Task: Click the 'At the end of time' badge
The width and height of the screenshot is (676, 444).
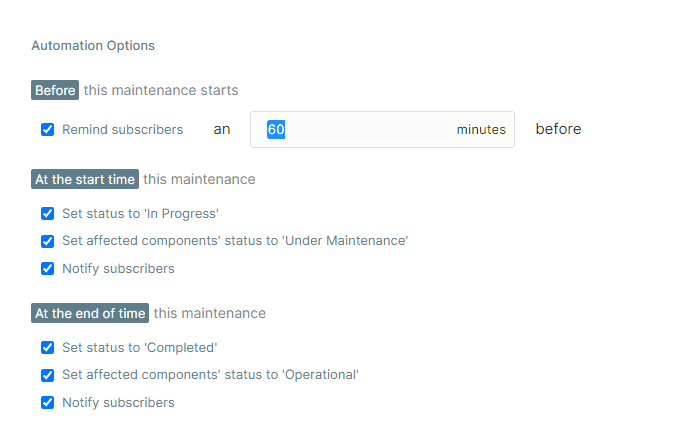Action: pos(90,314)
